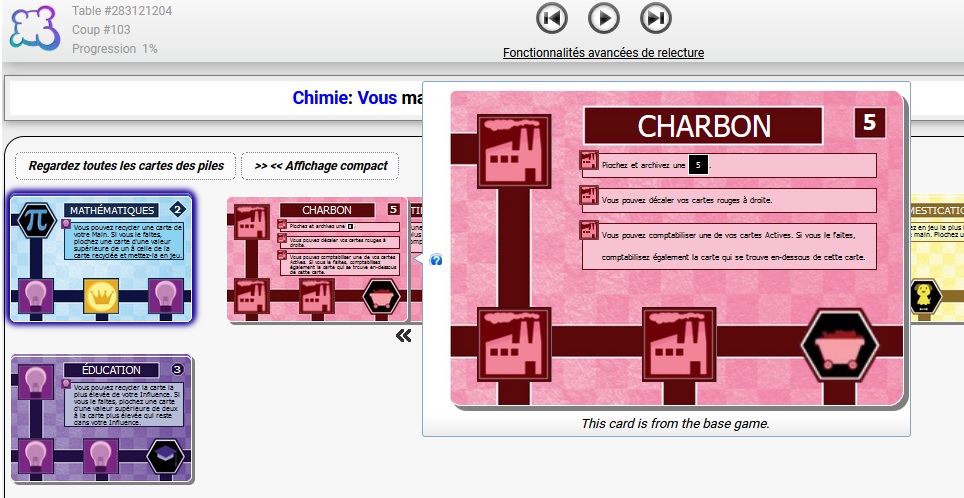Click the graduation cap hexagon on Éducation
The image size is (964, 498).
tap(165, 457)
